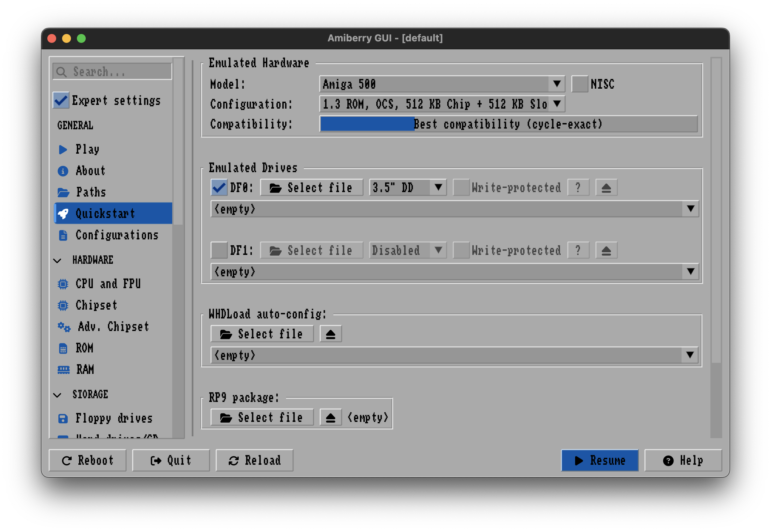Click the DF0 question mark info button
This screenshot has width=771, height=532.
[x=578, y=188]
